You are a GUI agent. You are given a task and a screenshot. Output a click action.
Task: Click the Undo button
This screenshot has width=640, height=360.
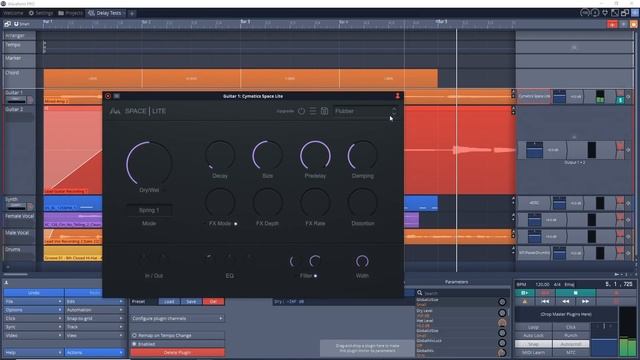coord(33,293)
